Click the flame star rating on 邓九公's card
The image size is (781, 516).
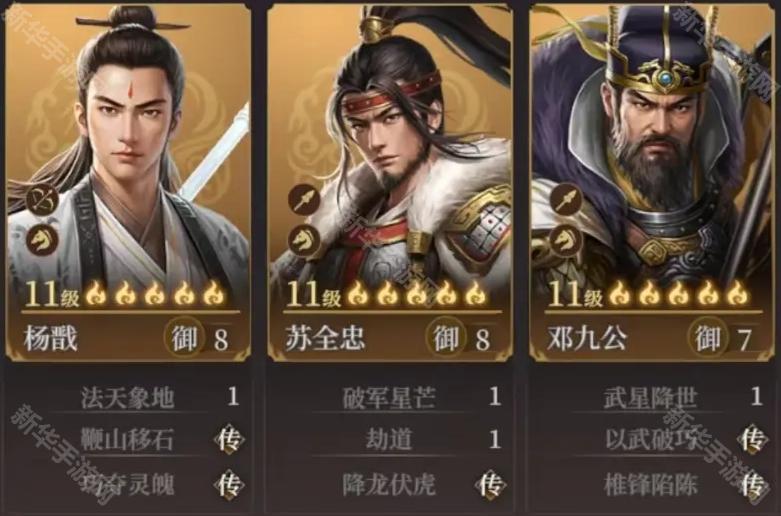pos(678,294)
